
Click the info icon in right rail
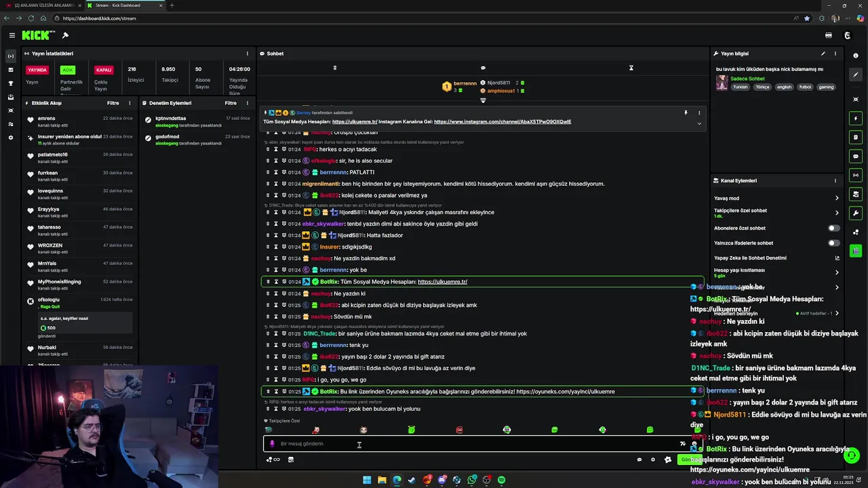coord(856,56)
